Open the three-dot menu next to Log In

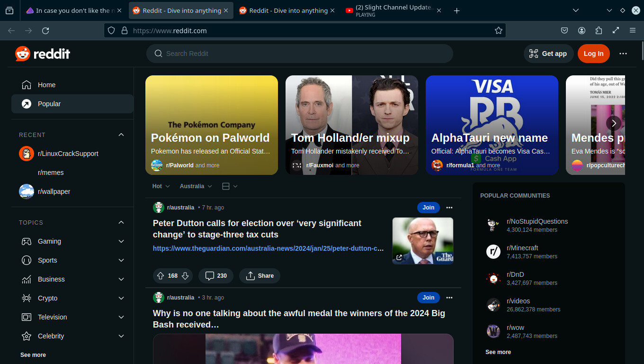pyautogui.click(x=623, y=54)
